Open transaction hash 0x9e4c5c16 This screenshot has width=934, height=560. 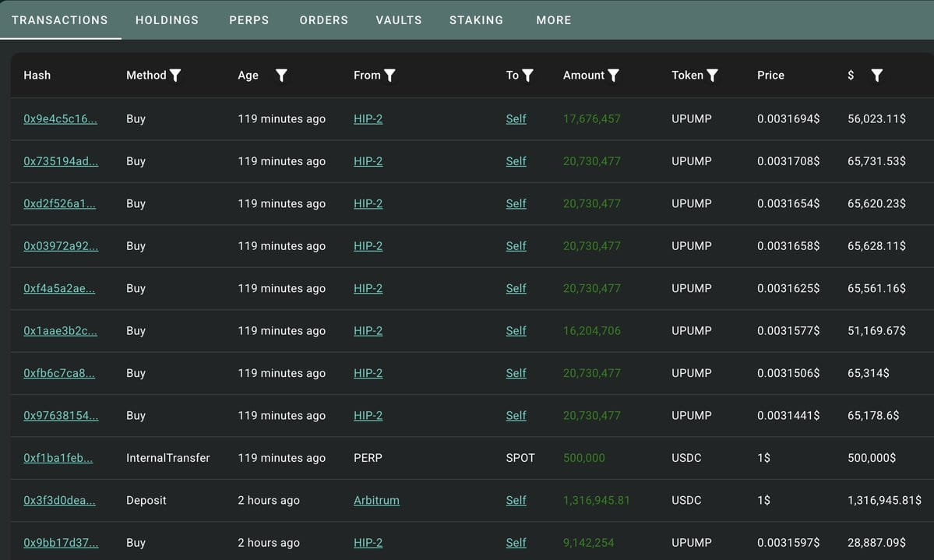60,119
